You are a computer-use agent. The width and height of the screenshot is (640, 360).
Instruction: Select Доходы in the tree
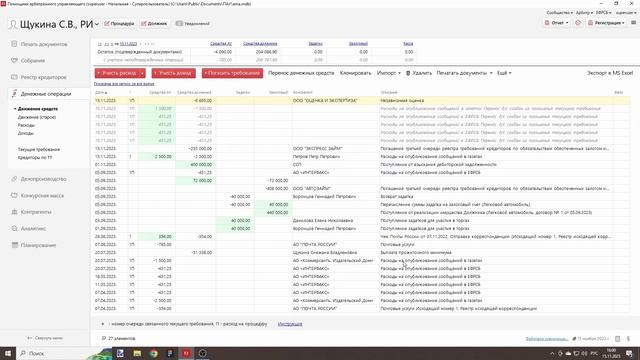pyautogui.click(x=25, y=133)
